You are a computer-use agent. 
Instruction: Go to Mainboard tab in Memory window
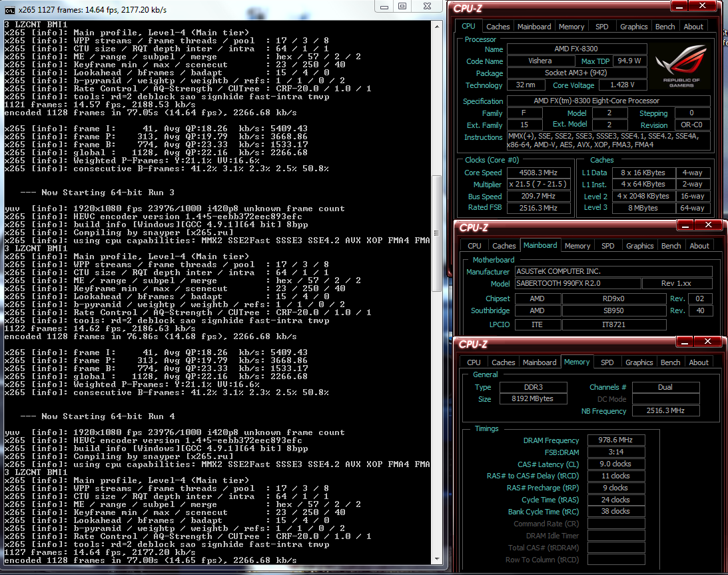click(540, 362)
